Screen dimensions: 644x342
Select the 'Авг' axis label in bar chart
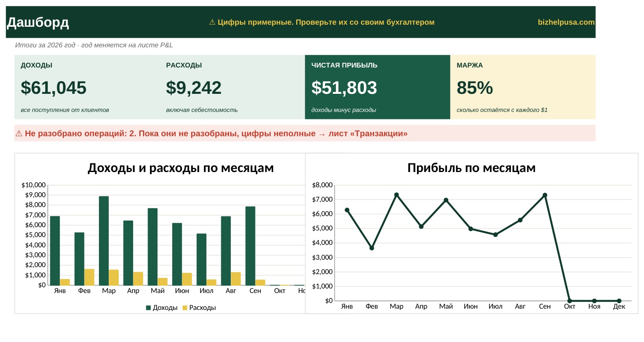tap(231, 291)
